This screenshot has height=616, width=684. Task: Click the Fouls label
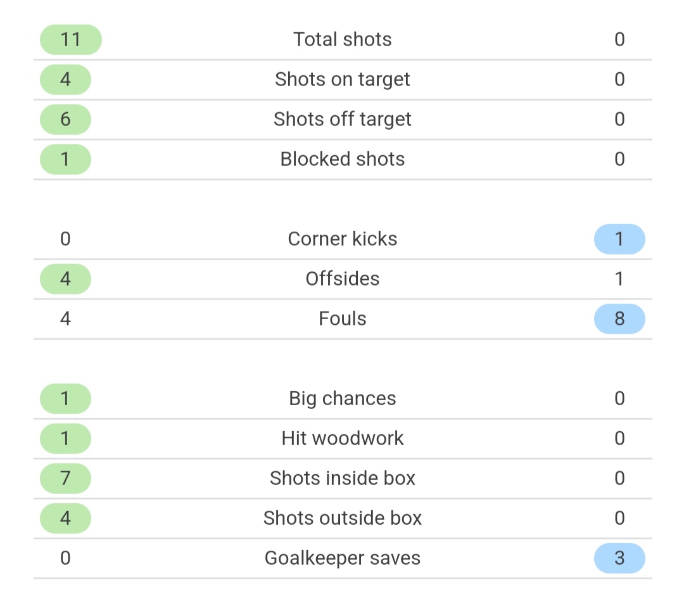343,318
